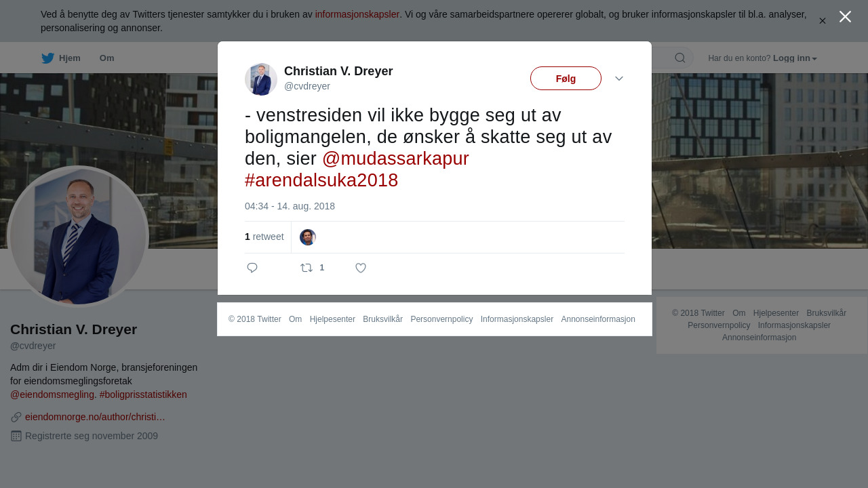Close the tweet overlay with large X
868x488 pixels.
(x=845, y=17)
